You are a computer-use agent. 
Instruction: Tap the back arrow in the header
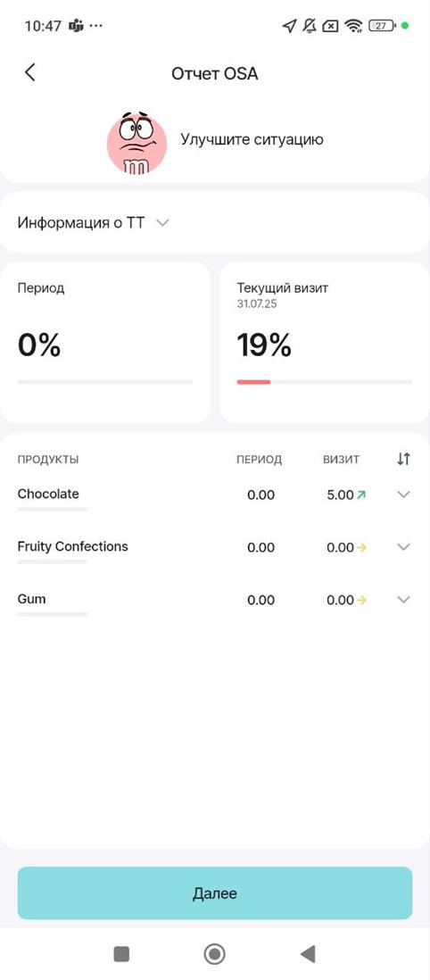[x=29, y=72]
